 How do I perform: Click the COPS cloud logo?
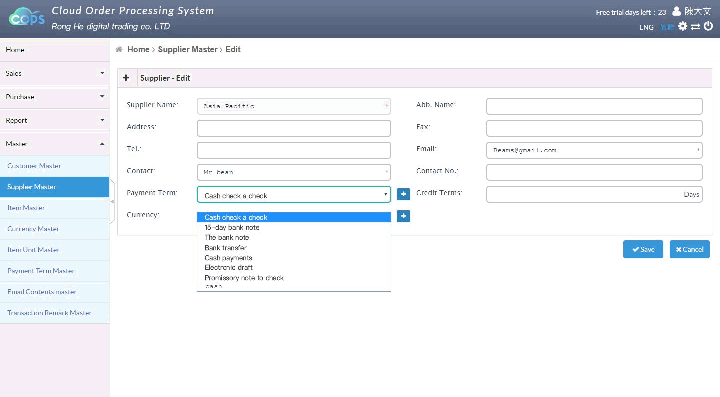(x=27, y=17)
